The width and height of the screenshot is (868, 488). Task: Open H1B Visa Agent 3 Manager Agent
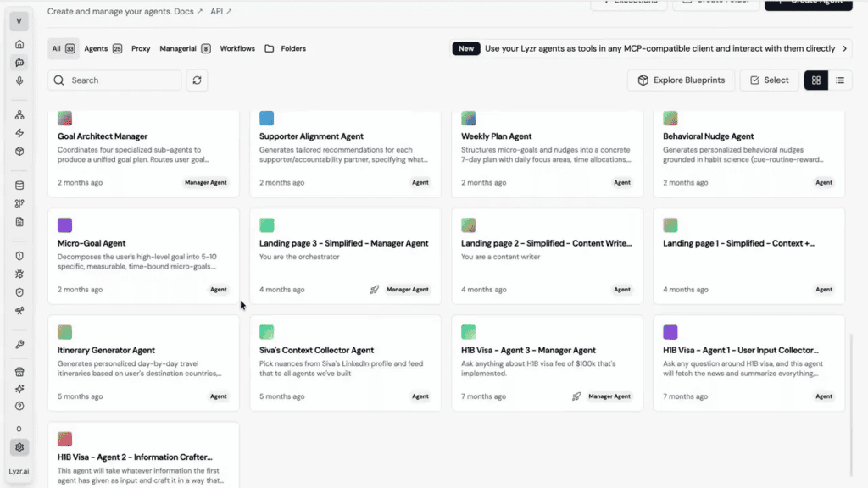click(x=548, y=363)
